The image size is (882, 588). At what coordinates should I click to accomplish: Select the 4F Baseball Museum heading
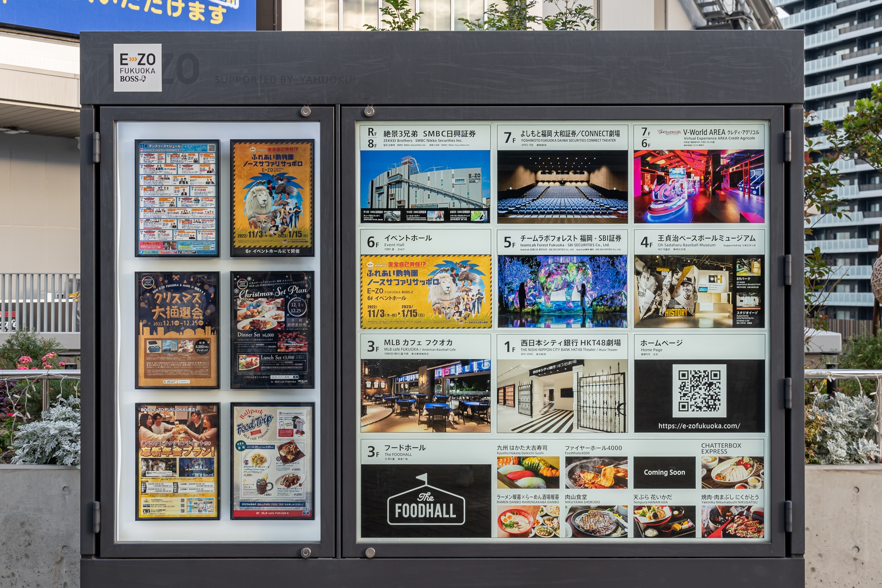point(706,239)
